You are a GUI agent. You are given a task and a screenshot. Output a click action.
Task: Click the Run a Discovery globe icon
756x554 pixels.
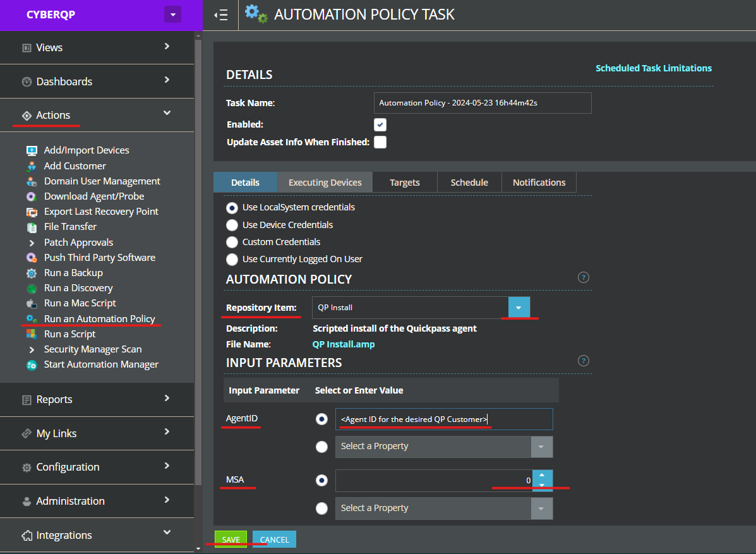32,289
